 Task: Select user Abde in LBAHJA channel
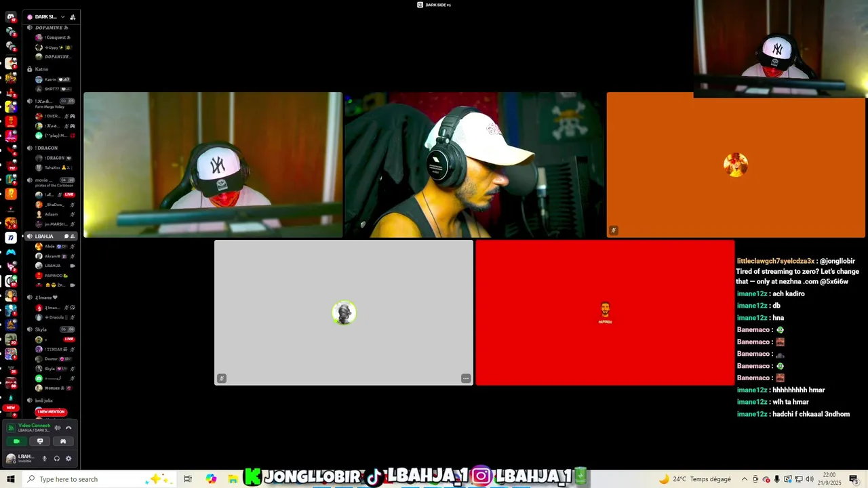click(54, 246)
